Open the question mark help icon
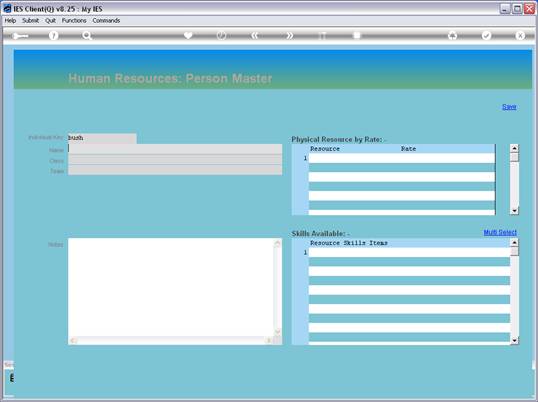538x402 pixels. (54, 36)
